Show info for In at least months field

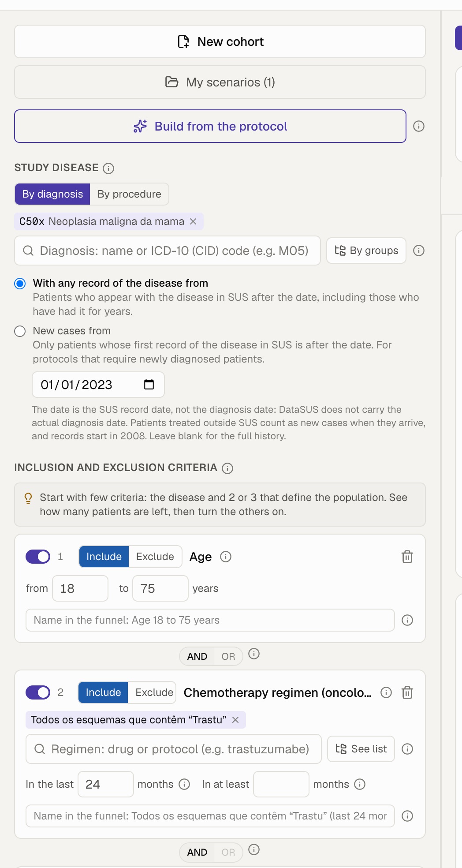[360, 784]
